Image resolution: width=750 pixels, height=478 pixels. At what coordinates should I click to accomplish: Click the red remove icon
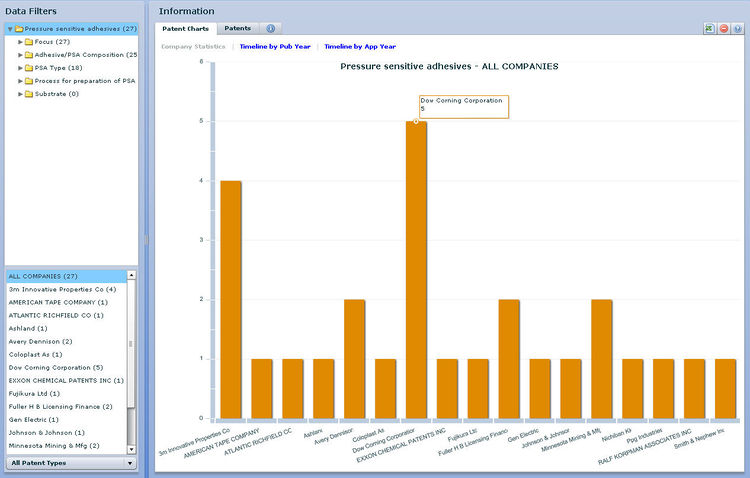tap(723, 29)
